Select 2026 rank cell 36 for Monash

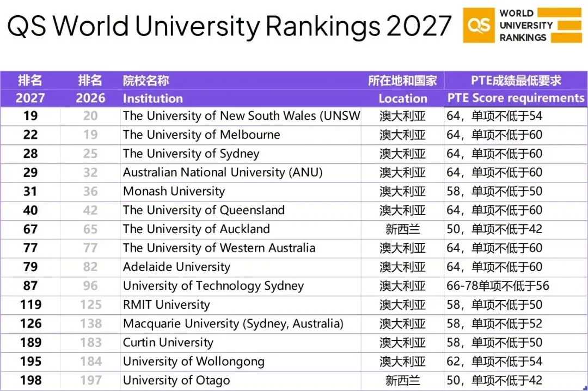pos(90,191)
